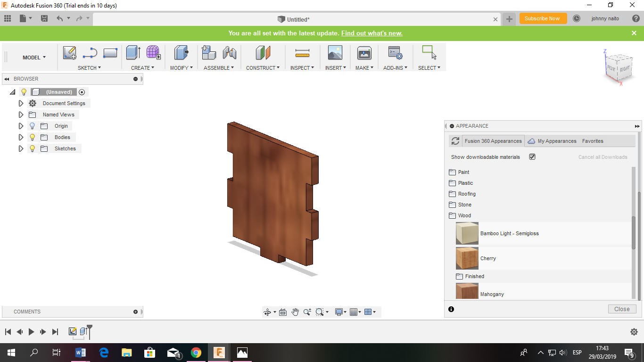The width and height of the screenshot is (644, 362).
Task: Open the Find out what's new link
Action: [x=372, y=33]
